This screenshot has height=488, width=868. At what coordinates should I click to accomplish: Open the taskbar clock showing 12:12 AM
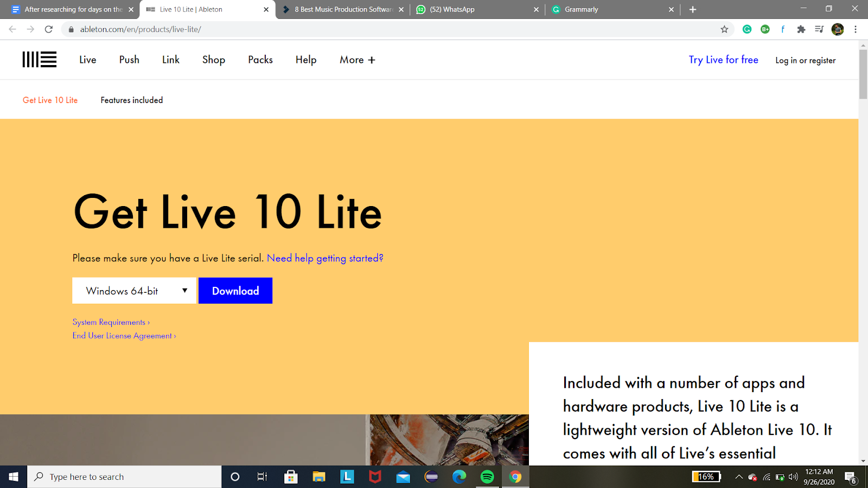tap(819, 477)
